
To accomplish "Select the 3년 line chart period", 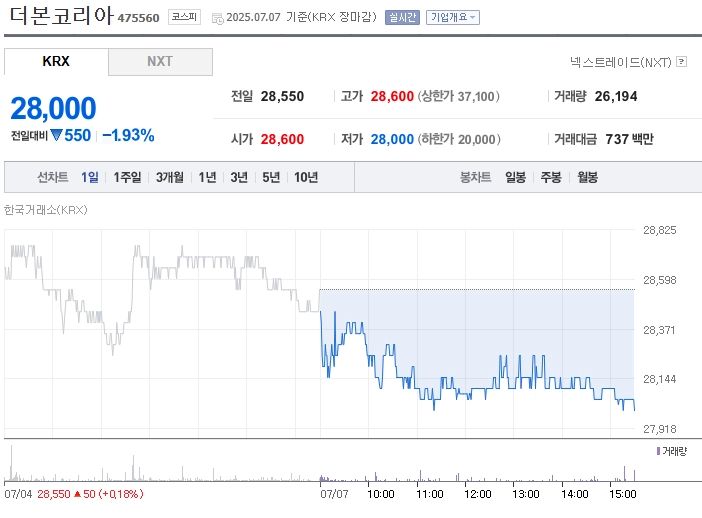I will click(x=239, y=177).
